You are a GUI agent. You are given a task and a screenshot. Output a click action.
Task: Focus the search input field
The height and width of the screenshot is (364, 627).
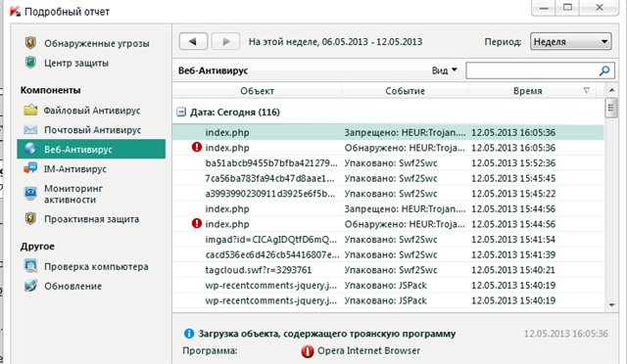(533, 70)
